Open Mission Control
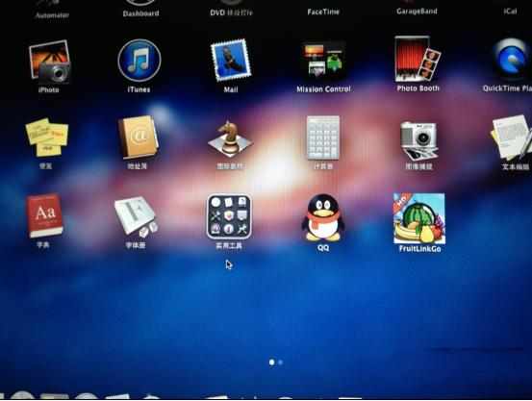 (x=323, y=62)
